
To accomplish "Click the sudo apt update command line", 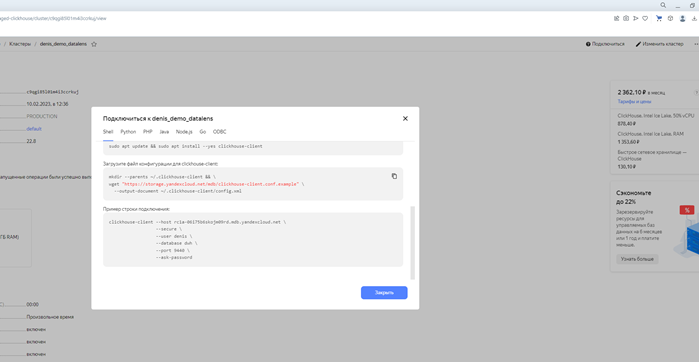I will 185,146.
